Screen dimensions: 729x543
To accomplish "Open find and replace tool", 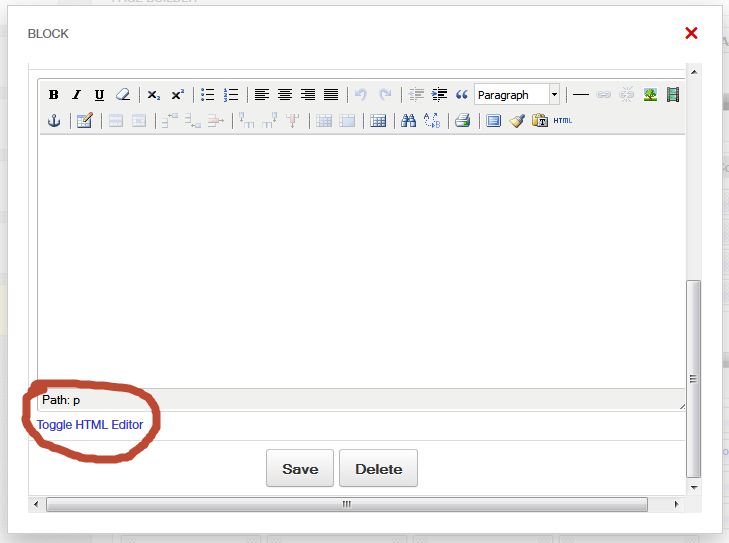I will coord(432,121).
